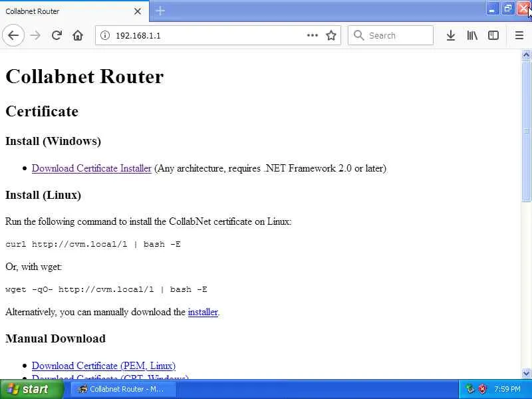Follow the installer link

(203, 312)
